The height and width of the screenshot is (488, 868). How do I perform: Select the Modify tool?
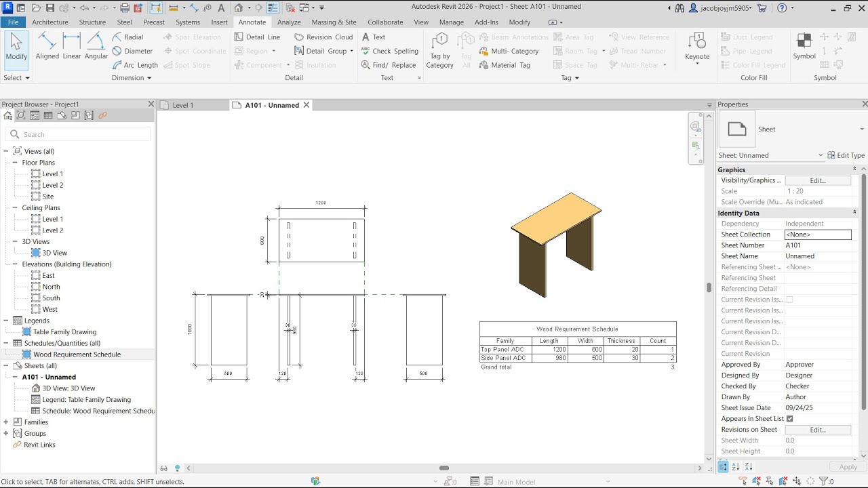16,50
